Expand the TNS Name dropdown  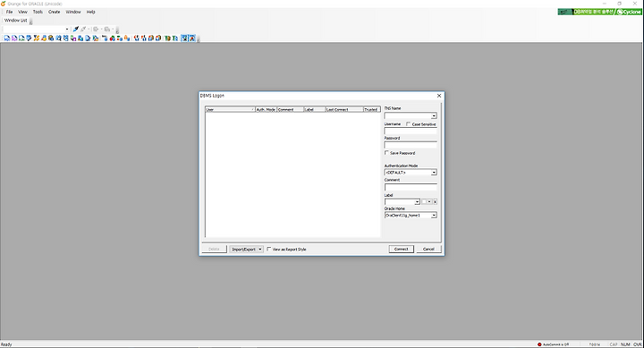point(434,116)
